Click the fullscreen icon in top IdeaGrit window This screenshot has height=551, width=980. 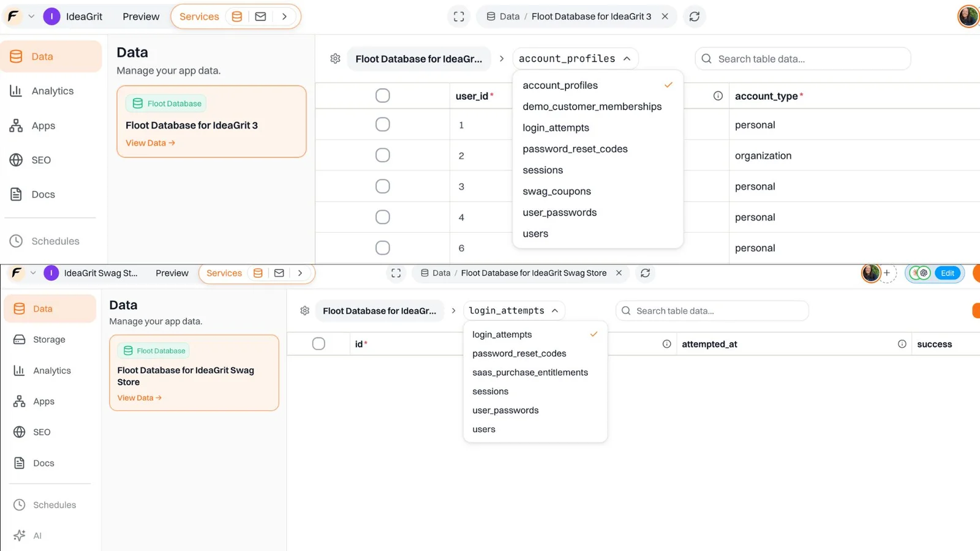[459, 17]
